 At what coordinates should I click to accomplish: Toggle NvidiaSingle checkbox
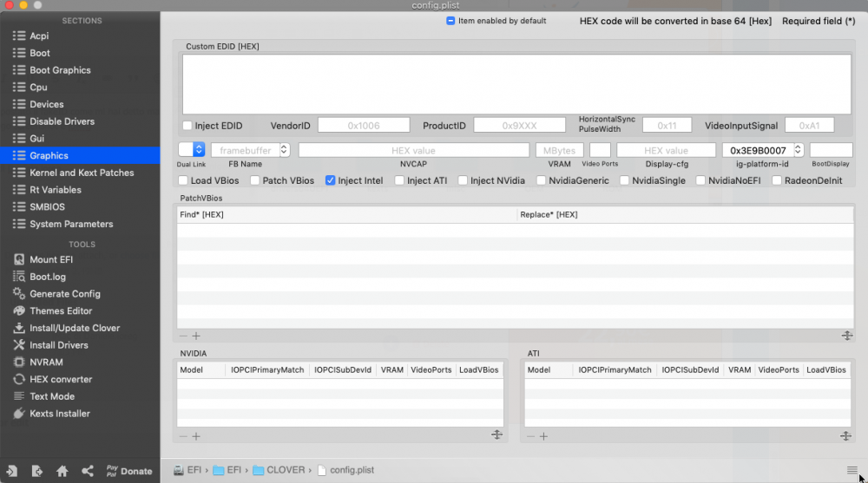[624, 180]
